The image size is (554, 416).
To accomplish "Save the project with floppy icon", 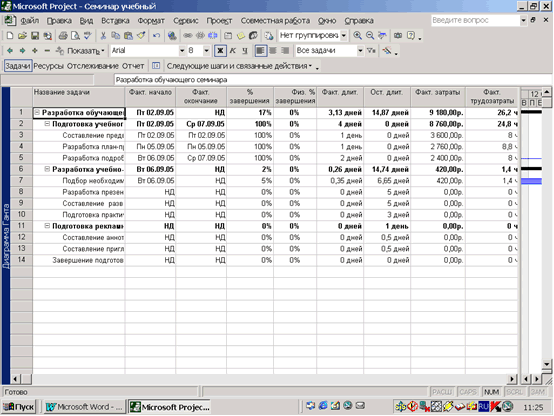I will click(x=35, y=36).
